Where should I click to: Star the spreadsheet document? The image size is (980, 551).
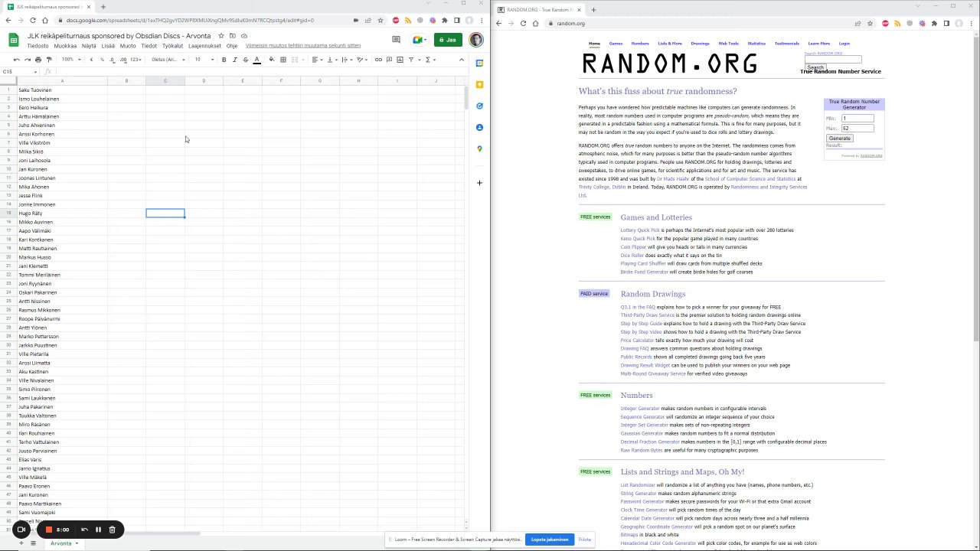click(221, 36)
